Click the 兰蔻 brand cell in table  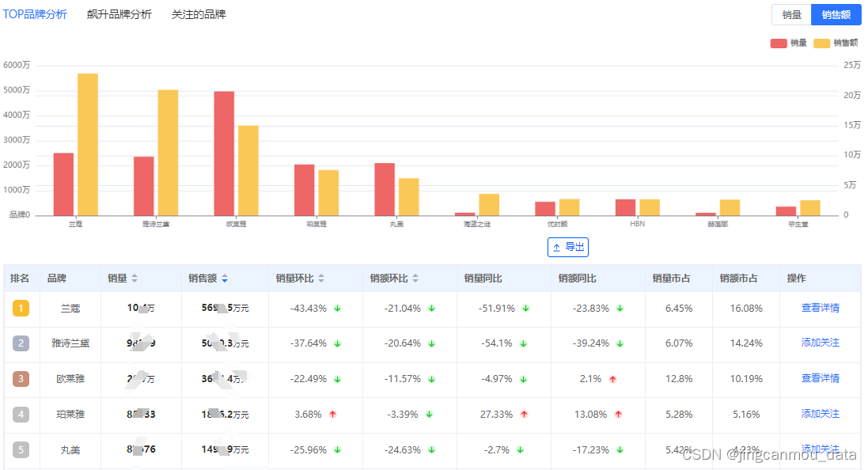click(x=70, y=309)
